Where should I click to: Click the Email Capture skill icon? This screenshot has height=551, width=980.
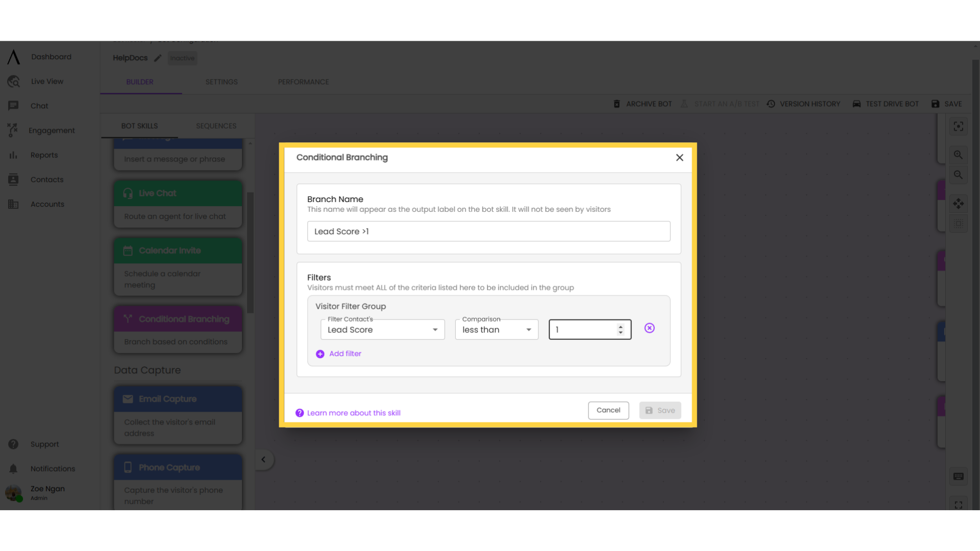[128, 399]
